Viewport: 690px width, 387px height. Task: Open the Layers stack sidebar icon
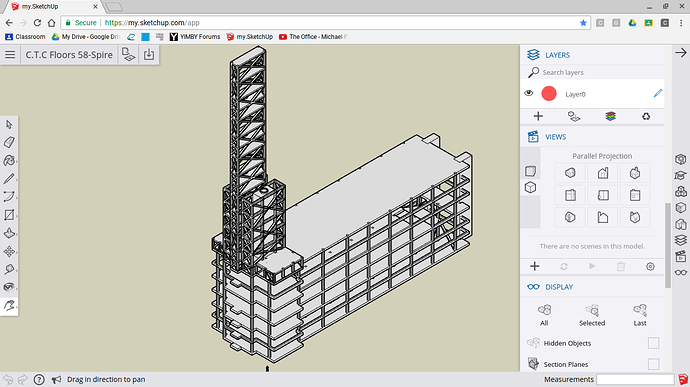pyautogui.click(x=681, y=240)
